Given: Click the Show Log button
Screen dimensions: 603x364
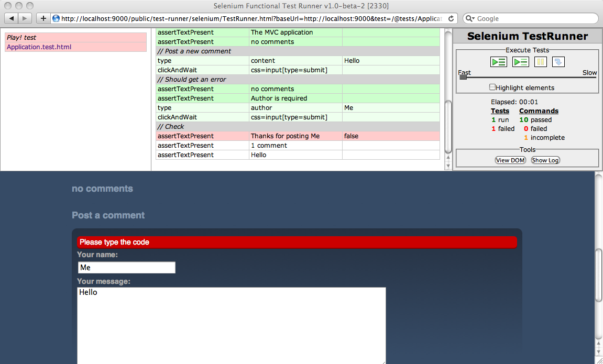Looking at the screenshot, I should click(545, 160).
